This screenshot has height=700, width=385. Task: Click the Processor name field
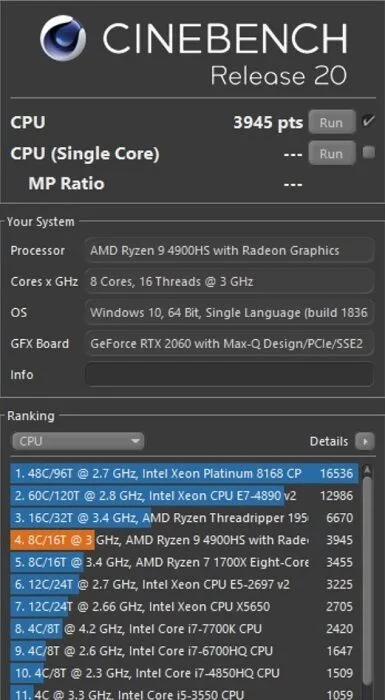[x=230, y=250]
